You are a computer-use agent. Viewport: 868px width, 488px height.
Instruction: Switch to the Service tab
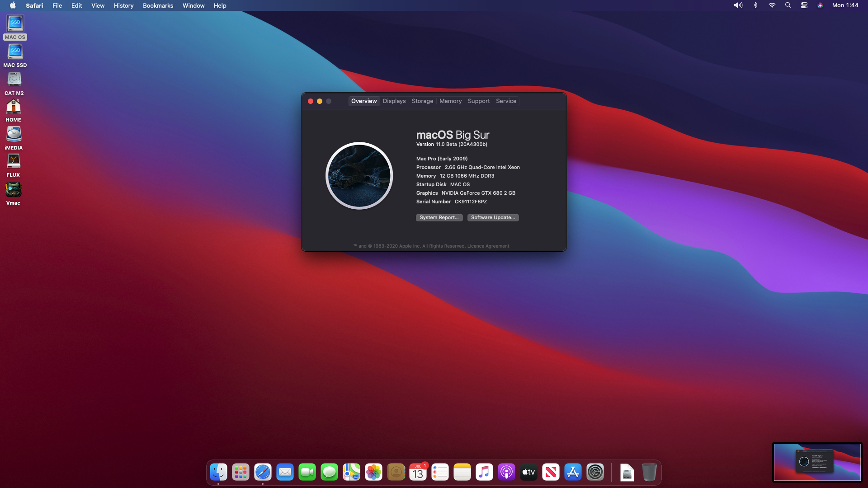(x=506, y=101)
